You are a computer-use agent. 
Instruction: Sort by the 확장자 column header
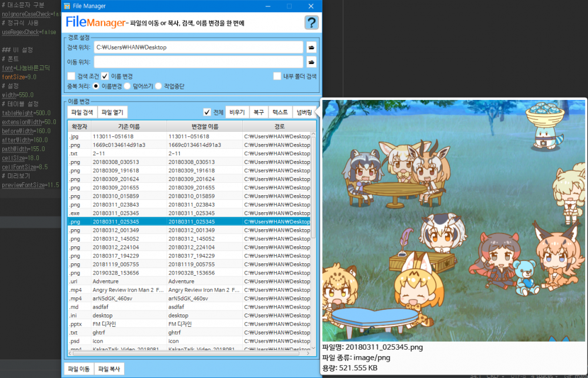[x=79, y=126]
